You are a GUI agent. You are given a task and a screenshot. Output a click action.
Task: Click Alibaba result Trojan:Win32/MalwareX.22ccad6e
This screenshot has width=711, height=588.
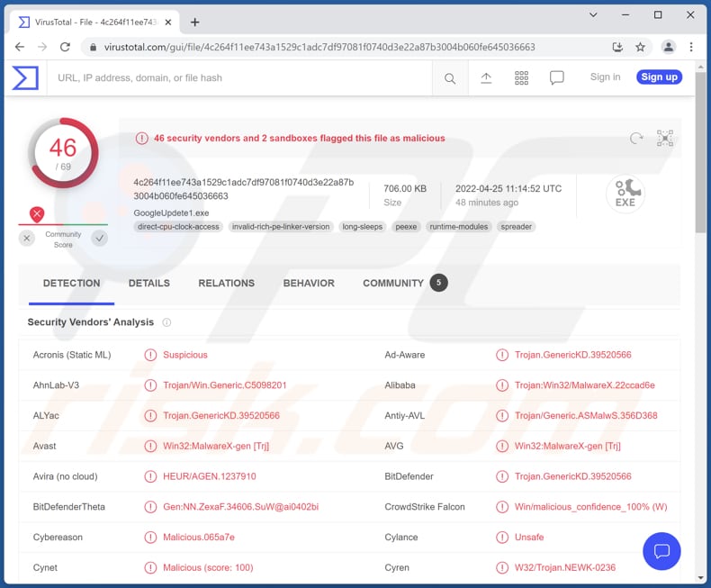(584, 385)
